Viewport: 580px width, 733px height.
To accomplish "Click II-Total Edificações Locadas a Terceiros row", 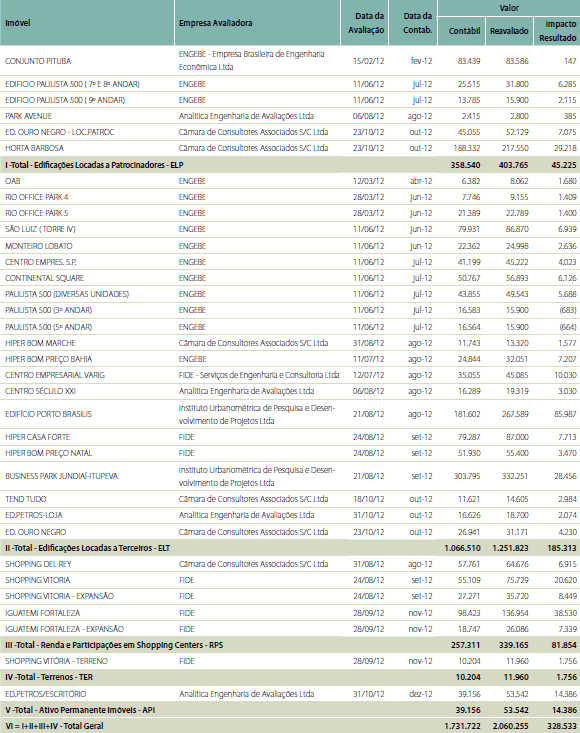I will pos(290,547).
